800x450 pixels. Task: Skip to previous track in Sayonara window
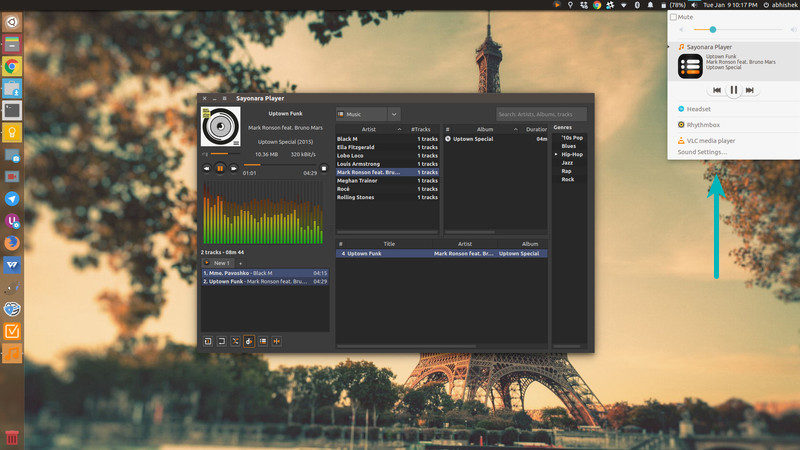click(207, 168)
